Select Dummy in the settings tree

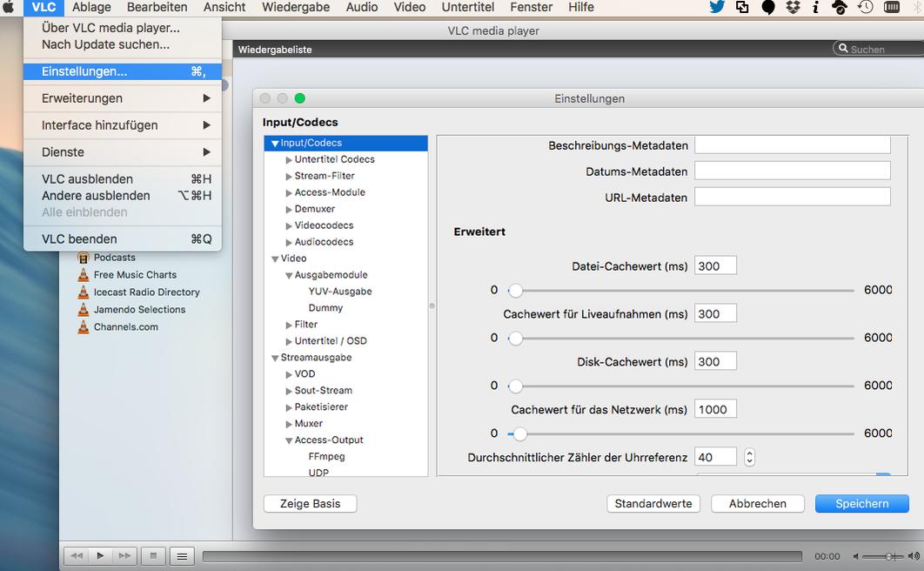click(325, 307)
